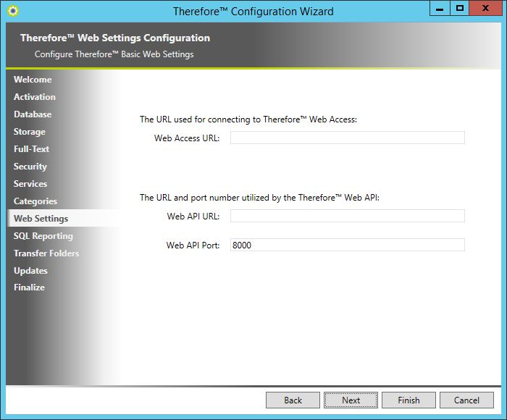Go to the Welcome step
The width and height of the screenshot is (507, 420).
[33, 80]
